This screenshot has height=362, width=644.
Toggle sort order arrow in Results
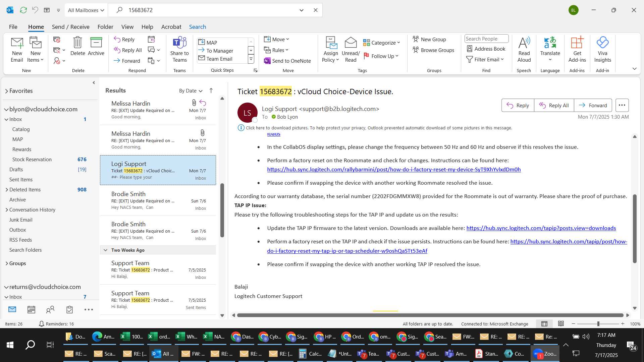[x=211, y=90]
